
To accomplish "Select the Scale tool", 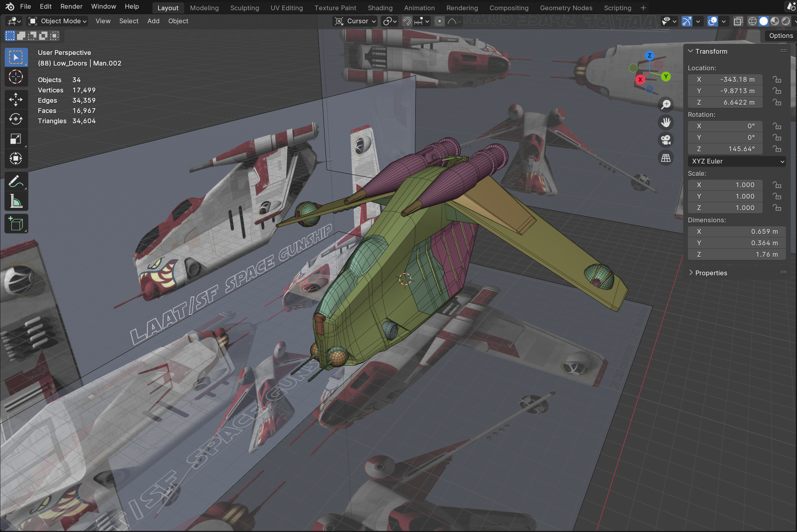I will click(x=16, y=139).
